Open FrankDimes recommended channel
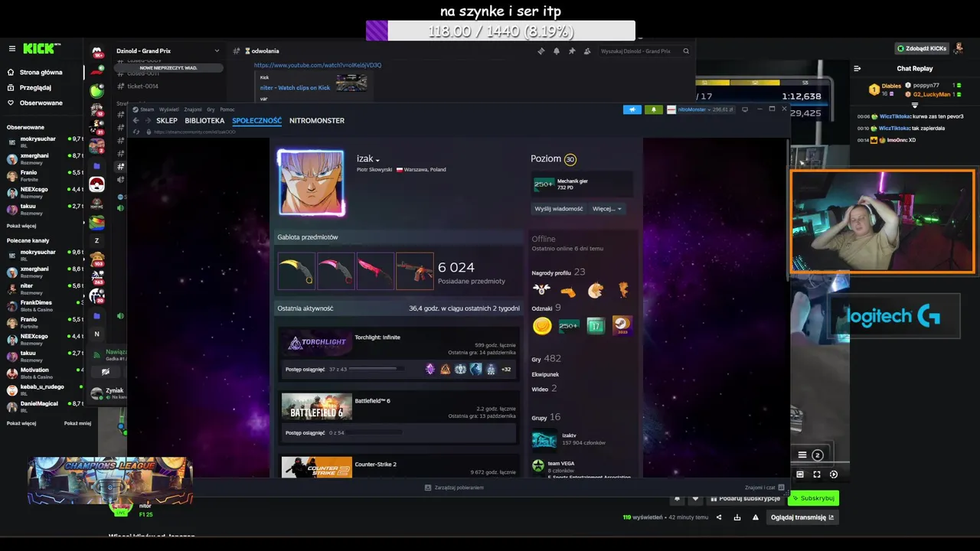Image resolution: width=980 pixels, height=551 pixels. pos(44,305)
